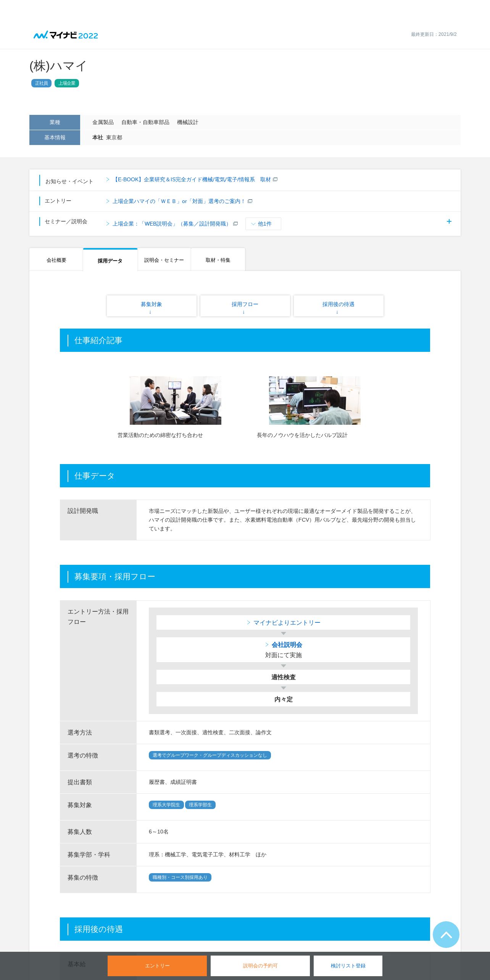
Task: Switch to the 会社概要 tab
Action: [x=56, y=260]
